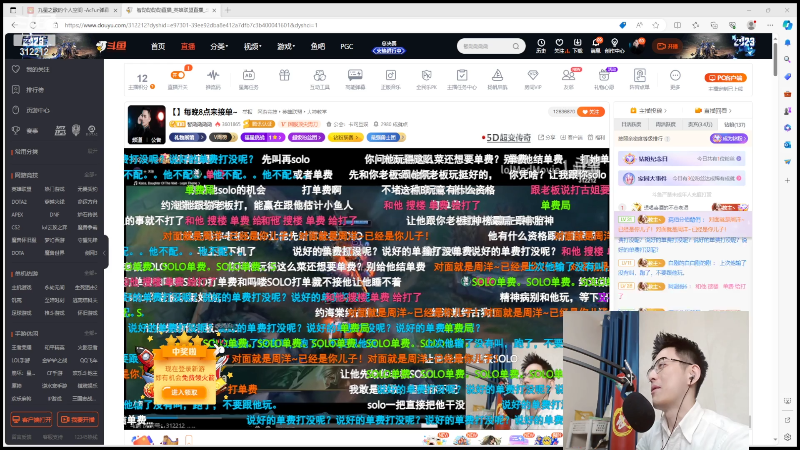Open the browser settings three-dot menu
Image resolution: width=800 pixels, height=450 pixels.
[770, 25]
